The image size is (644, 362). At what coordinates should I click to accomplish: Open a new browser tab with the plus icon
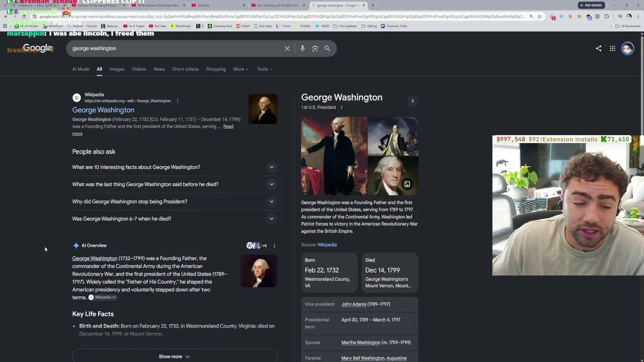(x=372, y=5)
